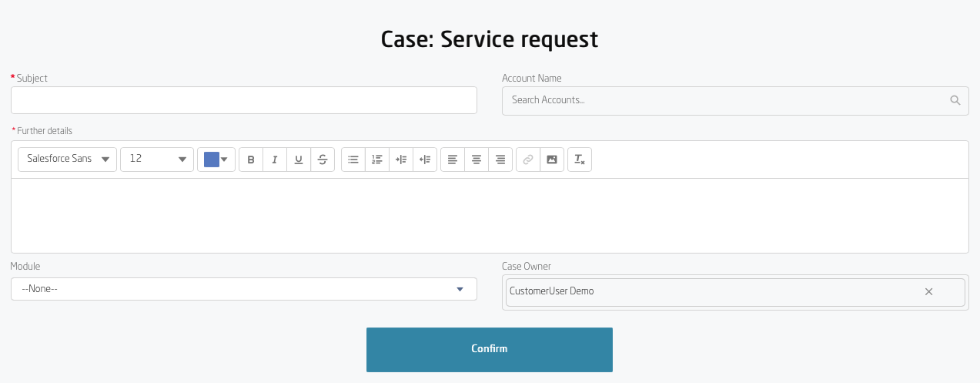This screenshot has width=980, height=383.
Task: Expand the Module picklist
Action: coord(243,289)
